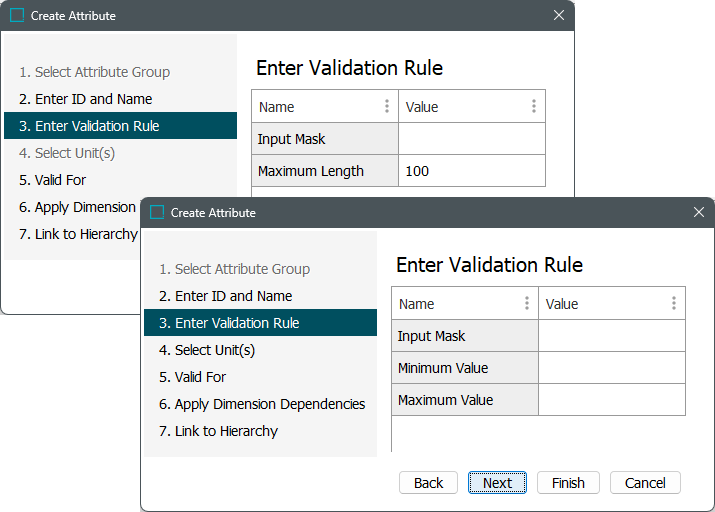
Task: Select step 5 Valid For in front dialog
Action: [x=193, y=377]
